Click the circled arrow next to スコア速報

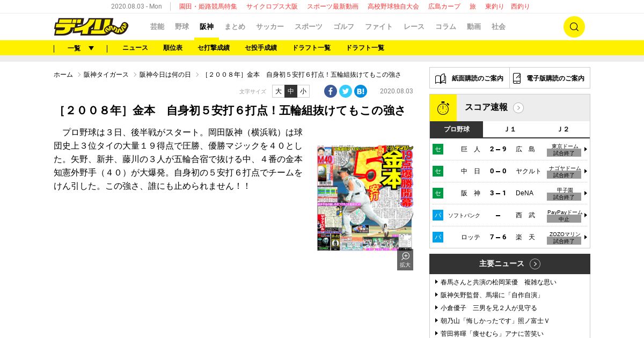tap(518, 108)
